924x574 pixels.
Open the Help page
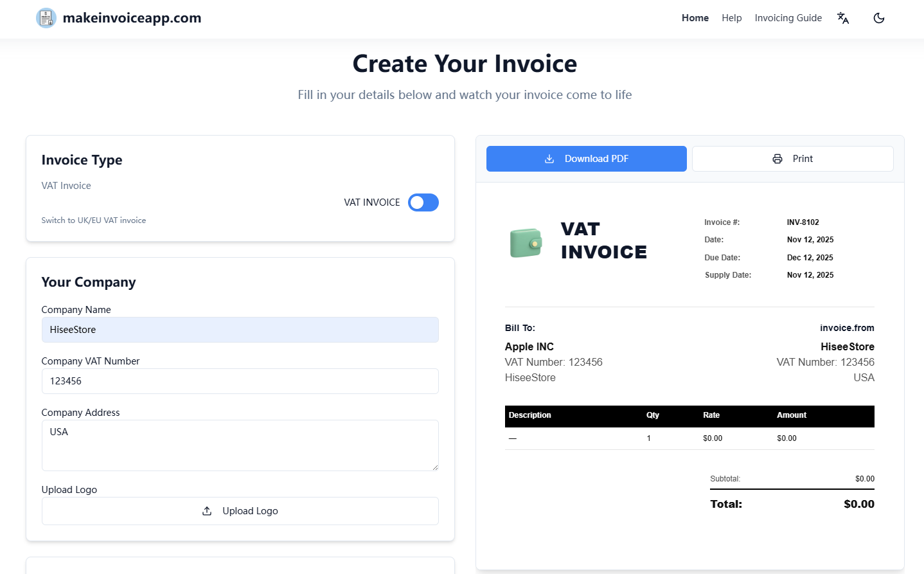point(731,18)
